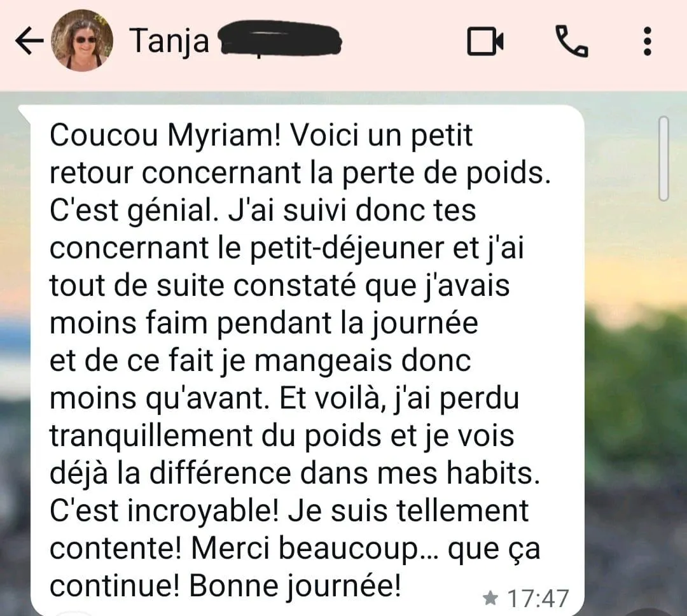
Task: Click "Merci beaucoup" in the message text
Action: (305, 549)
